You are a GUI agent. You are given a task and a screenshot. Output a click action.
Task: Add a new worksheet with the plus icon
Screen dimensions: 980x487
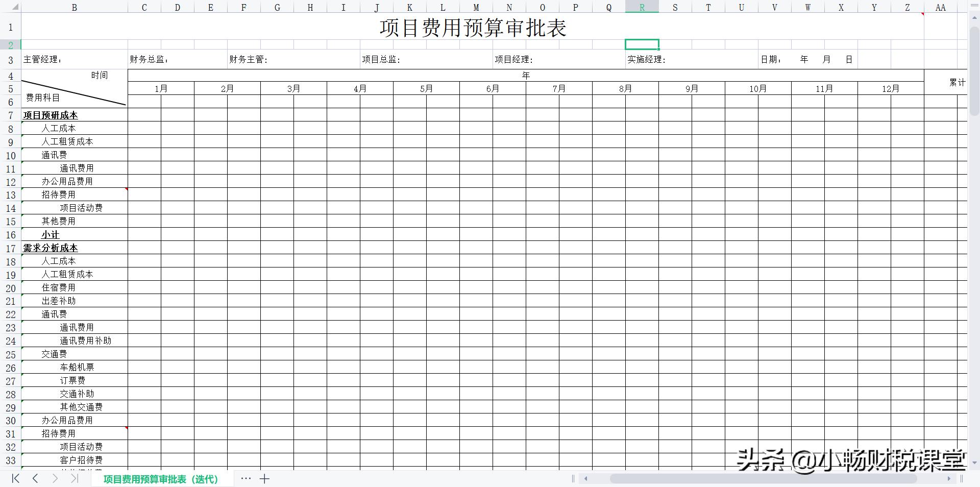(264, 479)
